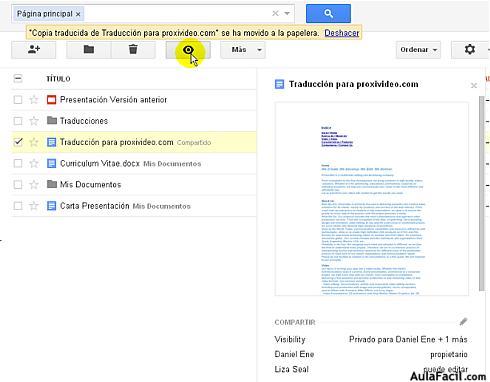
Task: Expand the Ordenar dropdown
Action: 418,50
